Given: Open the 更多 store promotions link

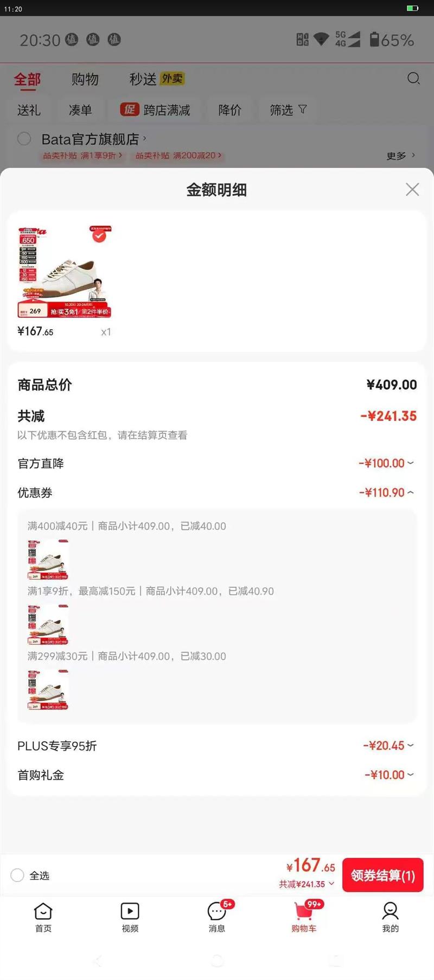Looking at the screenshot, I should point(401,156).
